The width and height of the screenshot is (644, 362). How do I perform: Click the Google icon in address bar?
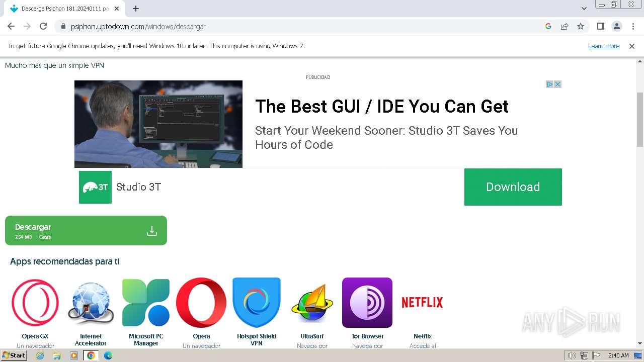click(x=548, y=26)
